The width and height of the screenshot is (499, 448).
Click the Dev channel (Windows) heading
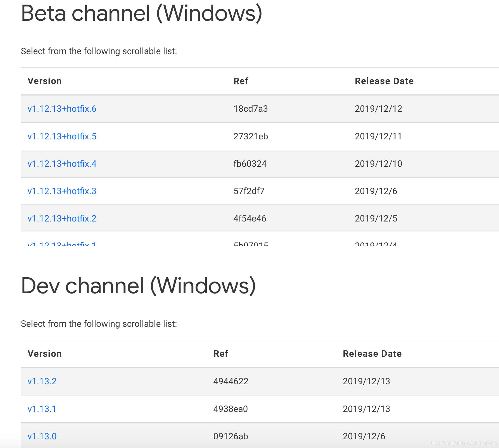pyautogui.click(x=138, y=286)
